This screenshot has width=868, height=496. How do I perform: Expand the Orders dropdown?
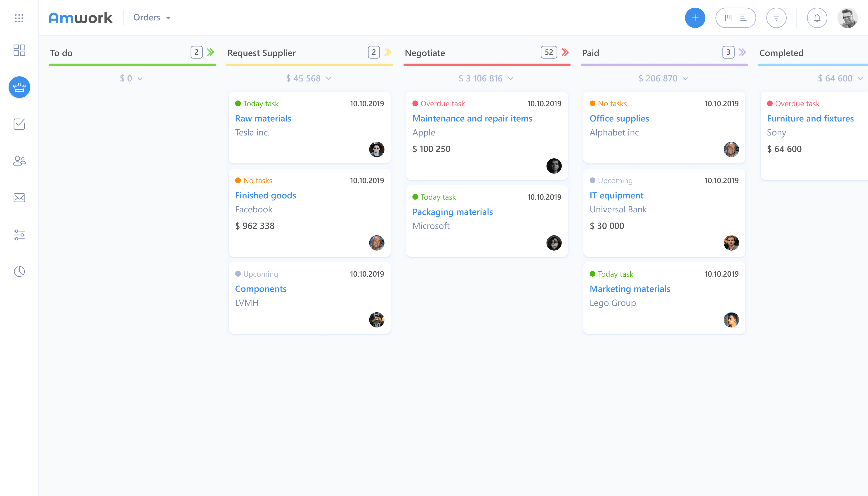click(152, 18)
